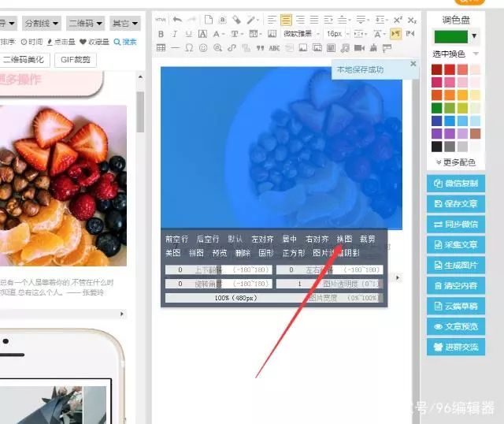The height and width of the screenshot is (424, 504).
Task: Insert a horizontal line
Action: click(x=175, y=48)
